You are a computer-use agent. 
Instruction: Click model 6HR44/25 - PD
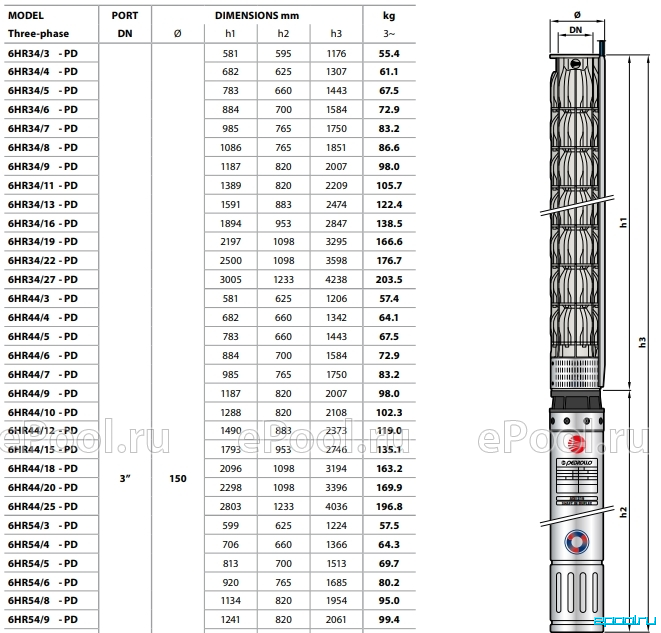43,506
